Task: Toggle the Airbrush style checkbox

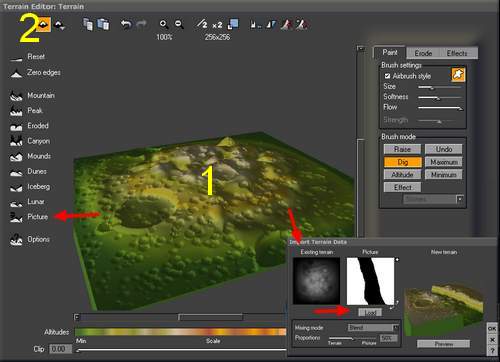Action: point(387,76)
